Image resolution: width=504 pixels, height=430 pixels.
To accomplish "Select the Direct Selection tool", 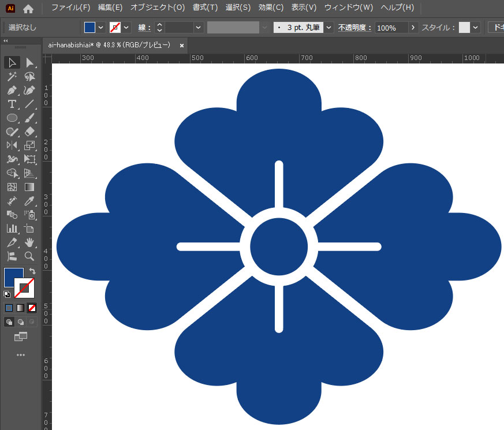I will 30,62.
